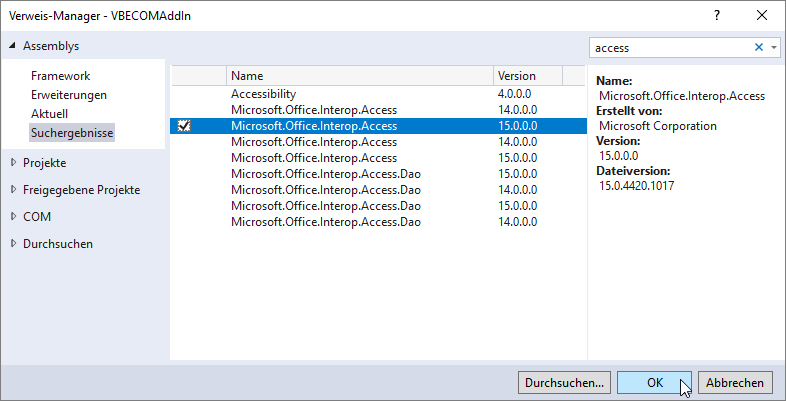Close the Verweis-Manager dialog
This screenshot has height=401, width=786.
pos(762,16)
